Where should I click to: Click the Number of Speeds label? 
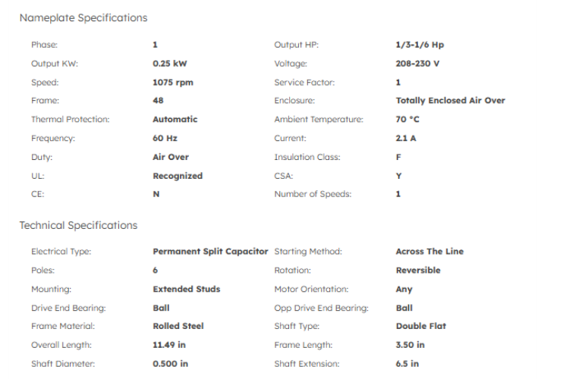click(x=313, y=194)
